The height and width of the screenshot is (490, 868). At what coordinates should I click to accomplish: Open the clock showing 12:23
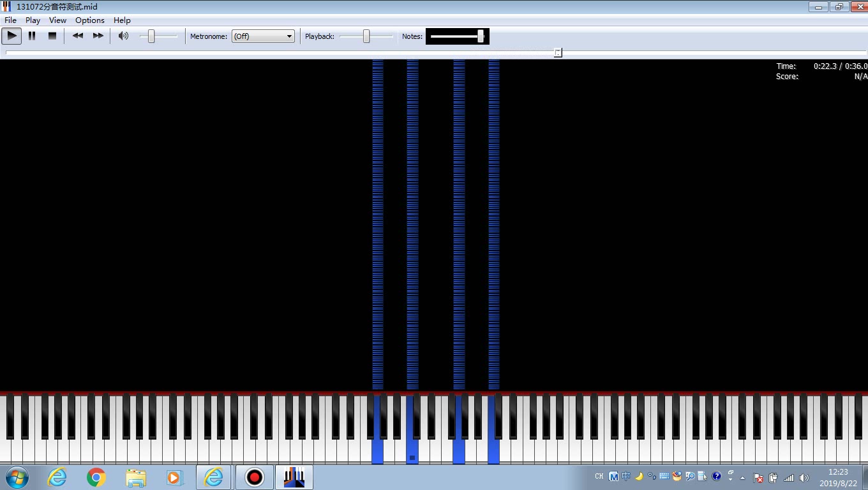(x=838, y=477)
